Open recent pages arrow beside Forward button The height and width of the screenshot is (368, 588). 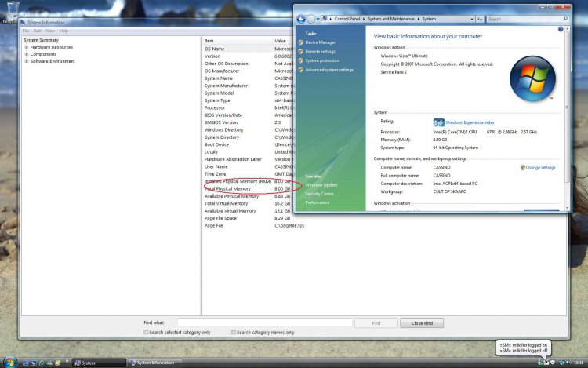(x=318, y=19)
